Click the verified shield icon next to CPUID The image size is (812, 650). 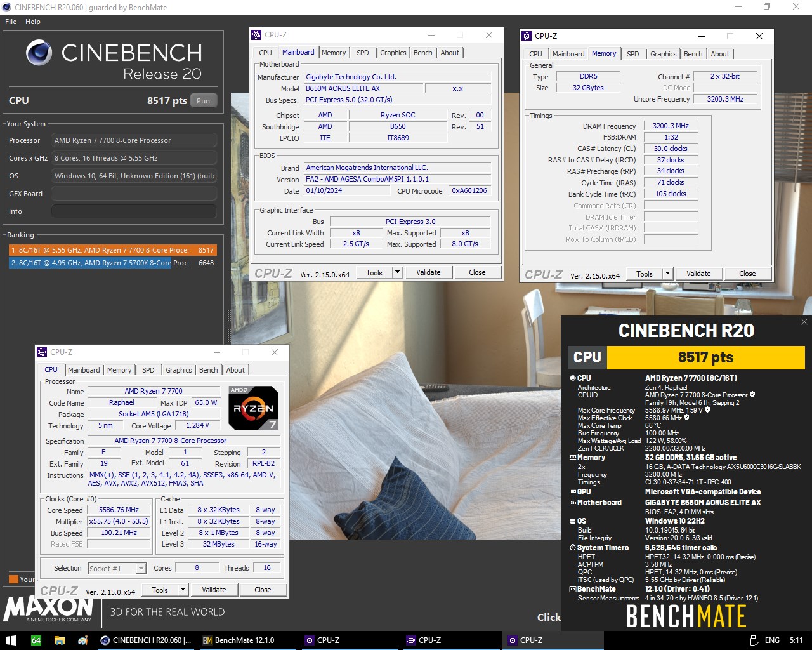752,395
